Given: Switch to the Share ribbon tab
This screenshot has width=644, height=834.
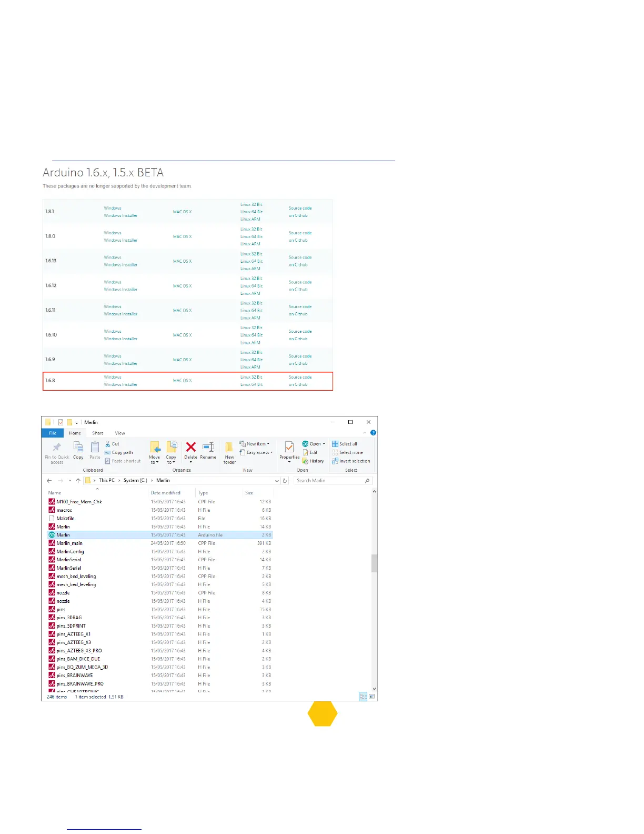Looking at the screenshot, I should [x=98, y=433].
